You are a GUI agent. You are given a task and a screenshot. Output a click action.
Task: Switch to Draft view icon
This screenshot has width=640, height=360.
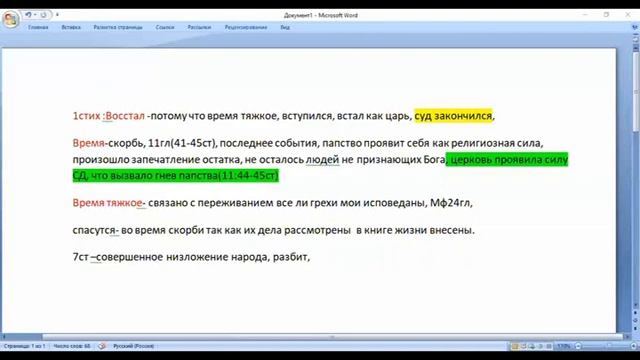tap(549, 347)
